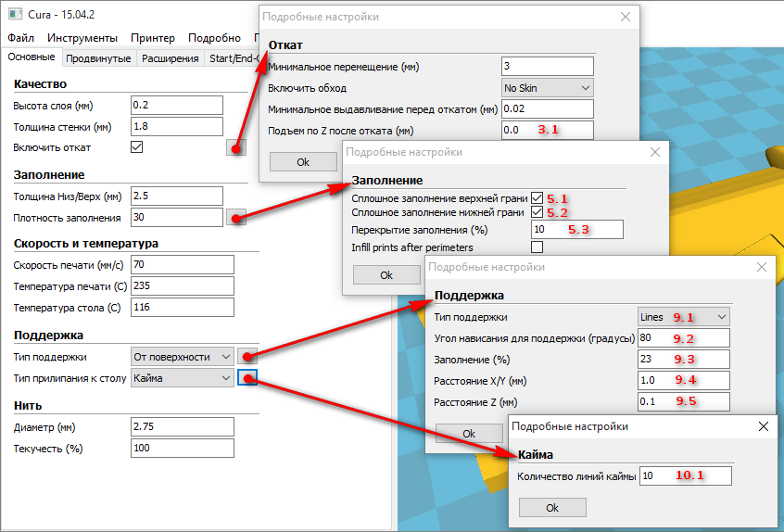
Task: Enable Infill prints after perimeters checkbox
Action: coord(537,247)
